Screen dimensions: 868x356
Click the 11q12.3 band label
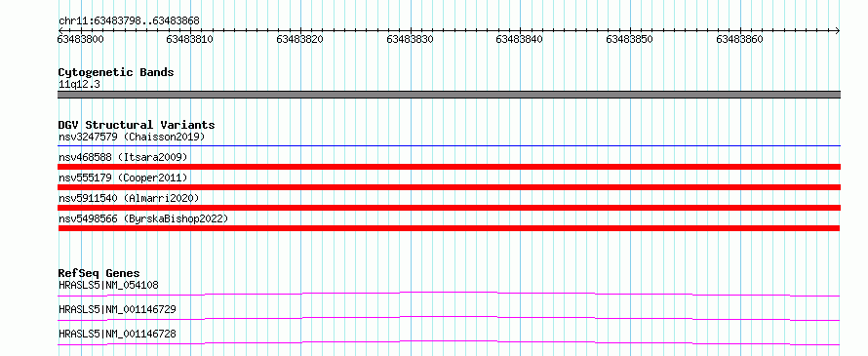click(79, 85)
